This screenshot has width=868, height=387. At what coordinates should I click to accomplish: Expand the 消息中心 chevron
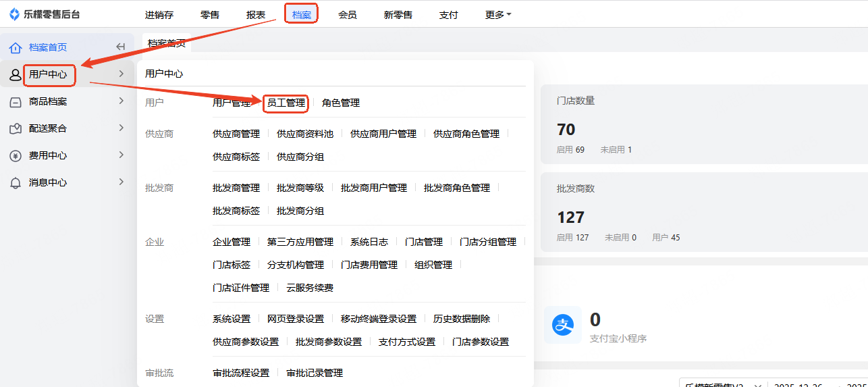point(121,182)
